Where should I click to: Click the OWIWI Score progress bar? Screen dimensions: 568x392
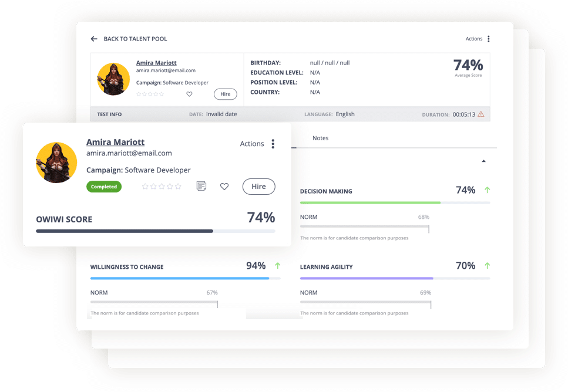[x=155, y=231]
